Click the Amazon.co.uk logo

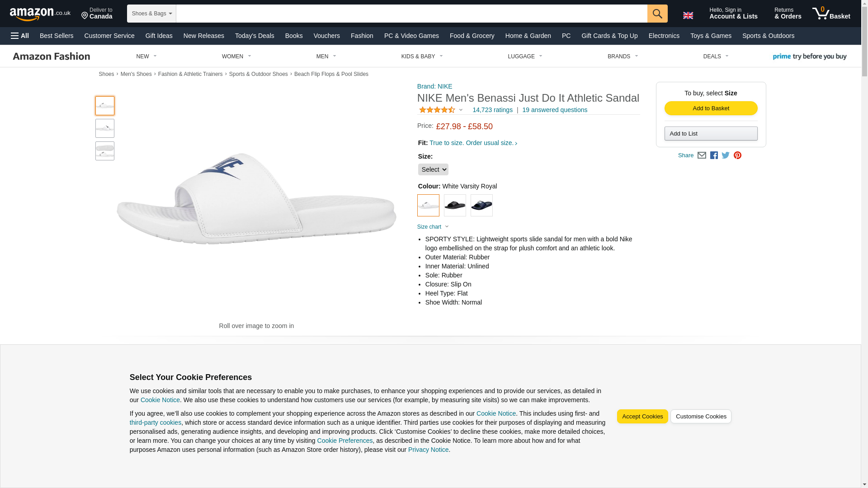[40, 14]
